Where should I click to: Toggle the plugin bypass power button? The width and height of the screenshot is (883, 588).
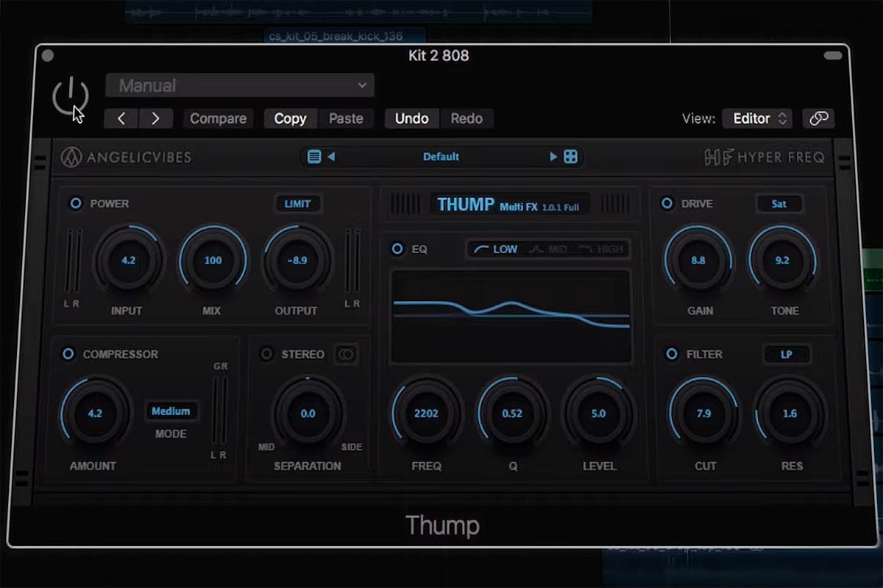pyautogui.click(x=70, y=97)
